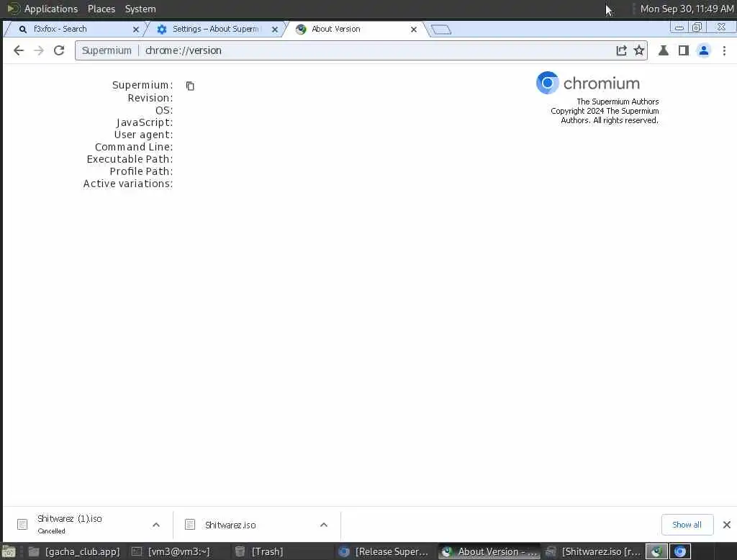Switch to Release Super... taskbar window
Screen dimensions: 737x560
coord(384,551)
